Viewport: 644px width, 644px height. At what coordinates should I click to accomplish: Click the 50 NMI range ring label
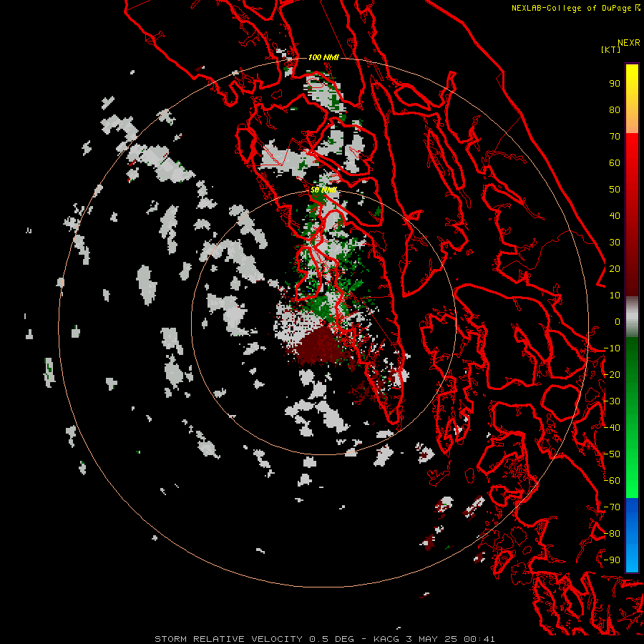[323, 190]
